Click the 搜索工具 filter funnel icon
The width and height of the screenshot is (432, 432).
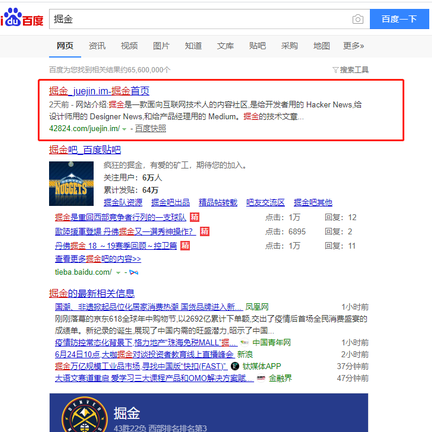pyautogui.click(x=335, y=70)
